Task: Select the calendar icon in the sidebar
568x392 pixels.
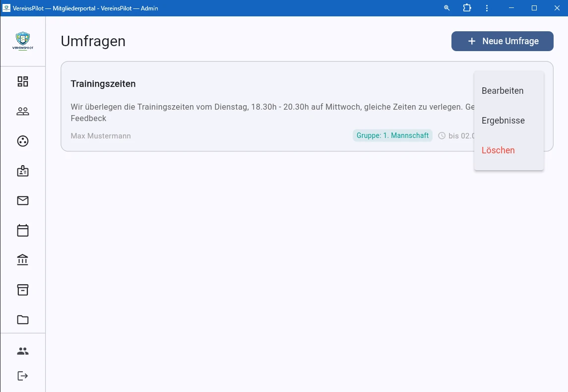Action: tap(22, 230)
